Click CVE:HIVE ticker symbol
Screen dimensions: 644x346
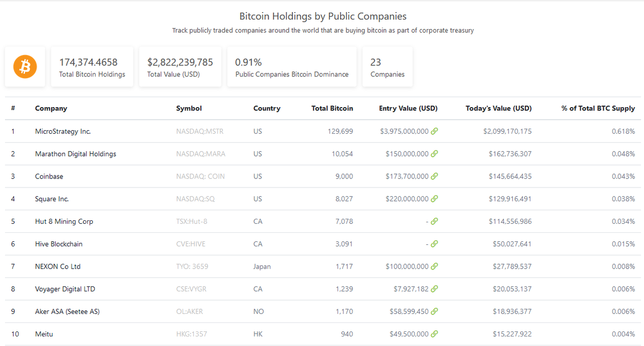point(191,244)
